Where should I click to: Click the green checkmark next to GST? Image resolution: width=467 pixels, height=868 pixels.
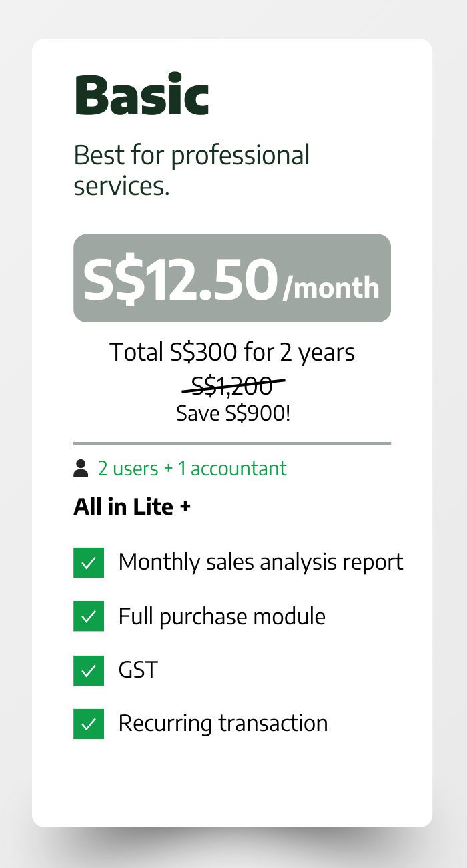pyautogui.click(x=89, y=670)
